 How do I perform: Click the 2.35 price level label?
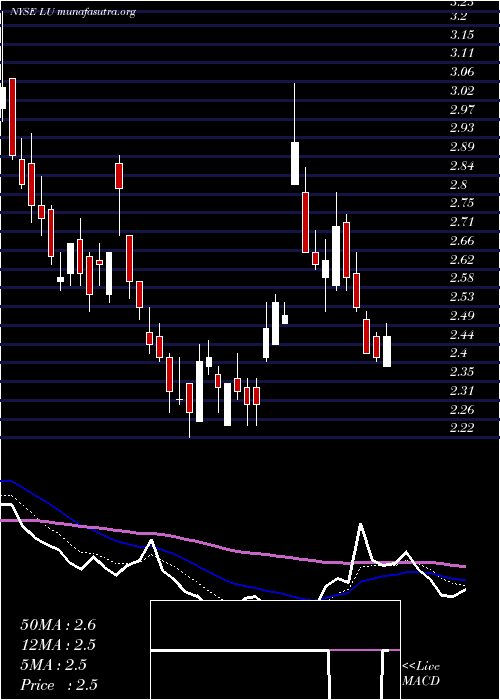pyautogui.click(x=462, y=372)
